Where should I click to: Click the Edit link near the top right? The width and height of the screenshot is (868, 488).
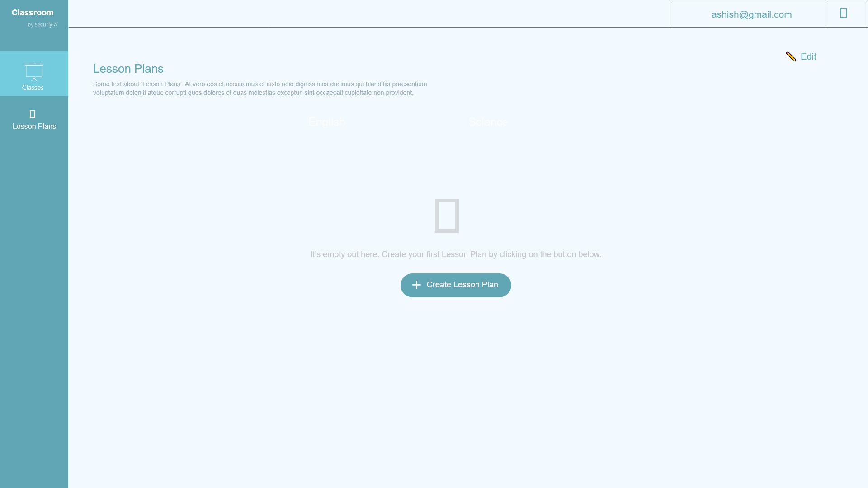[x=809, y=56]
